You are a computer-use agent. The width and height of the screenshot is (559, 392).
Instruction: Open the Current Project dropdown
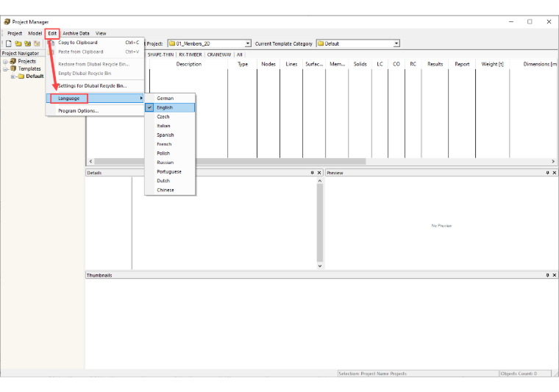click(x=248, y=43)
